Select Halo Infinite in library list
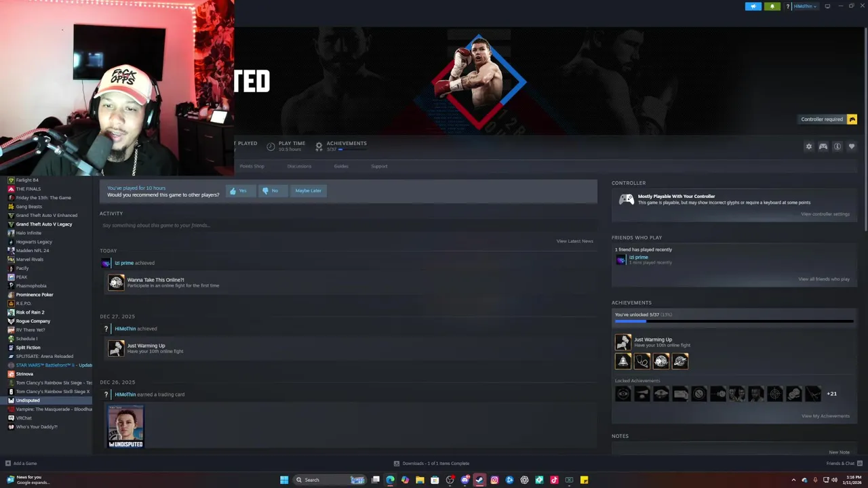868x488 pixels. [28, 233]
